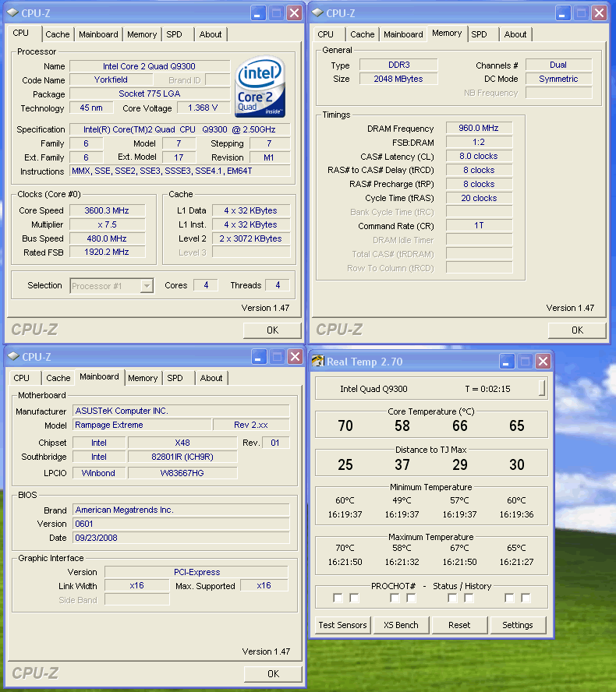616x692 pixels.
Task: Click the 37 distance to TJ Max value
Action: pyautogui.click(x=402, y=464)
